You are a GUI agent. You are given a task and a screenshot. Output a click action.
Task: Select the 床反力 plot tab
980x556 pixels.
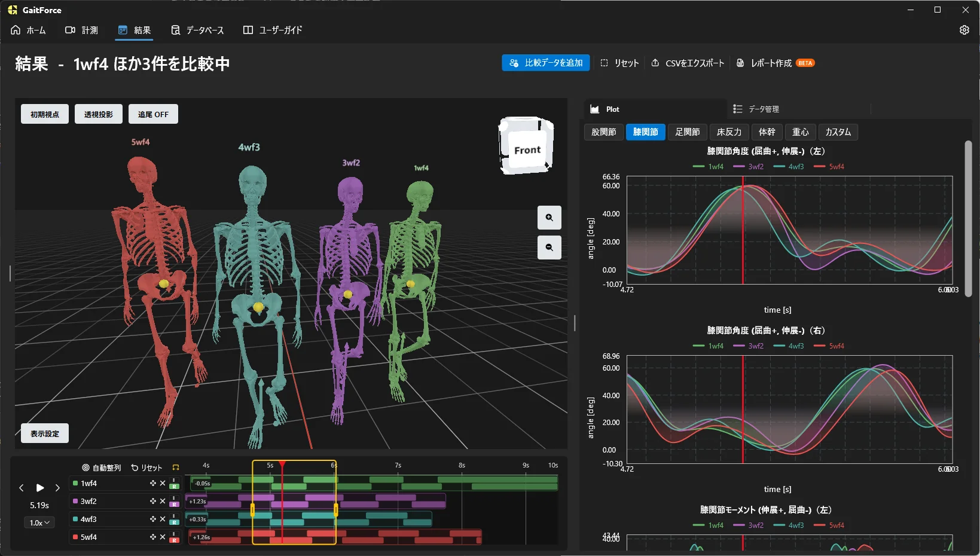(x=729, y=132)
